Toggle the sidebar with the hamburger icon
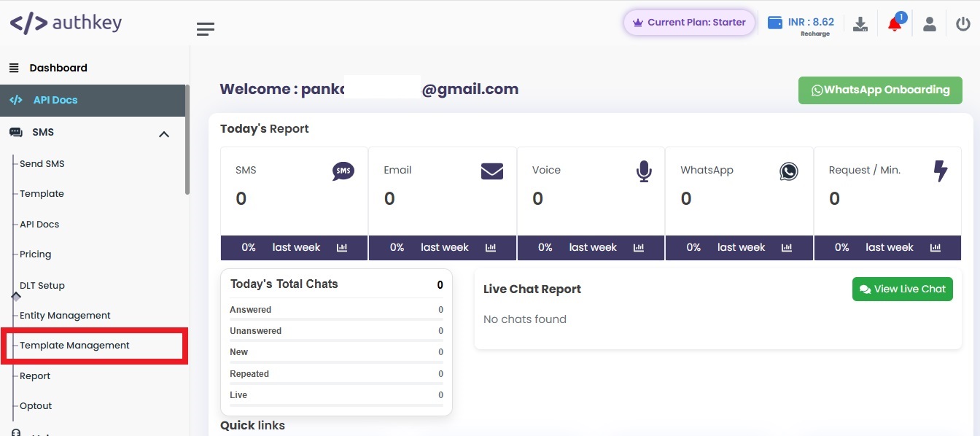980x436 pixels. point(206,28)
